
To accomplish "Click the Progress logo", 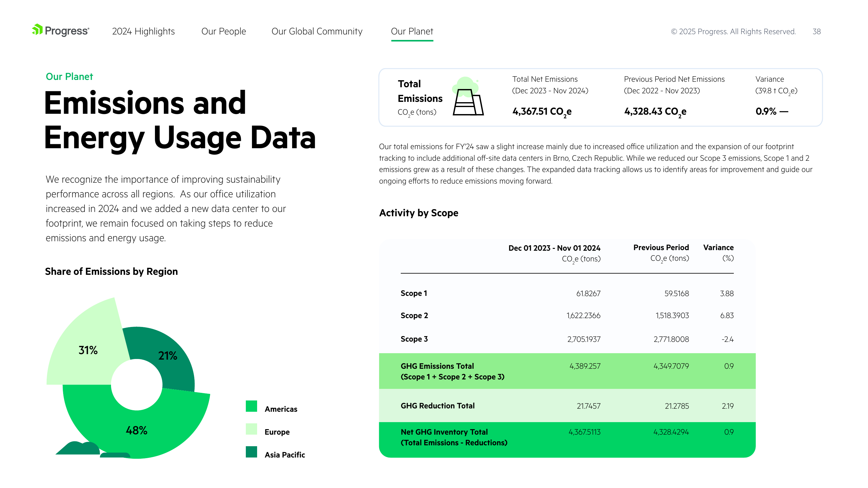I will click(x=61, y=31).
